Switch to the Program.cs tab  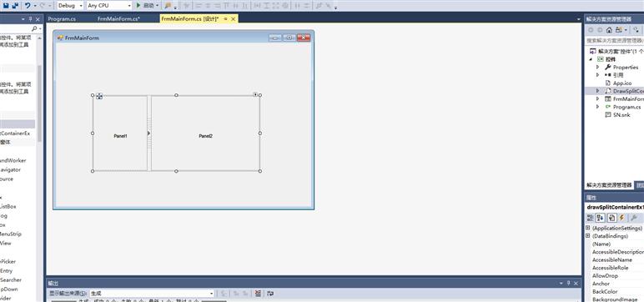pyautogui.click(x=62, y=19)
